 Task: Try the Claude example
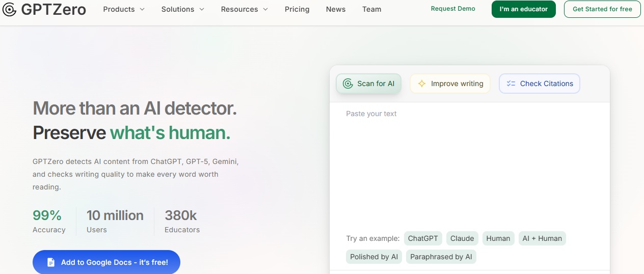click(x=462, y=238)
